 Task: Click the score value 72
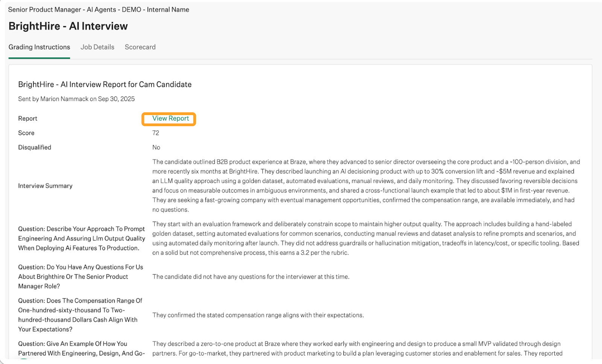[156, 133]
